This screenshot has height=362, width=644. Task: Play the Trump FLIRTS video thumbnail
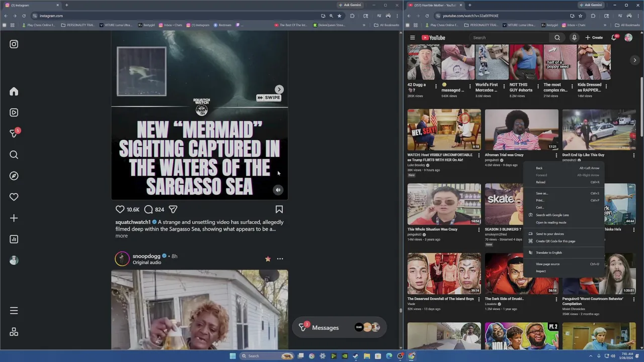(x=444, y=130)
